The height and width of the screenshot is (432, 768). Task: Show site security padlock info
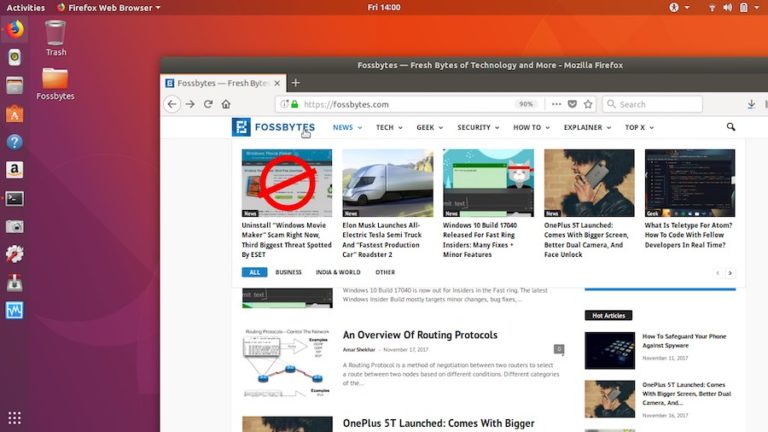click(x=295, y=104)
